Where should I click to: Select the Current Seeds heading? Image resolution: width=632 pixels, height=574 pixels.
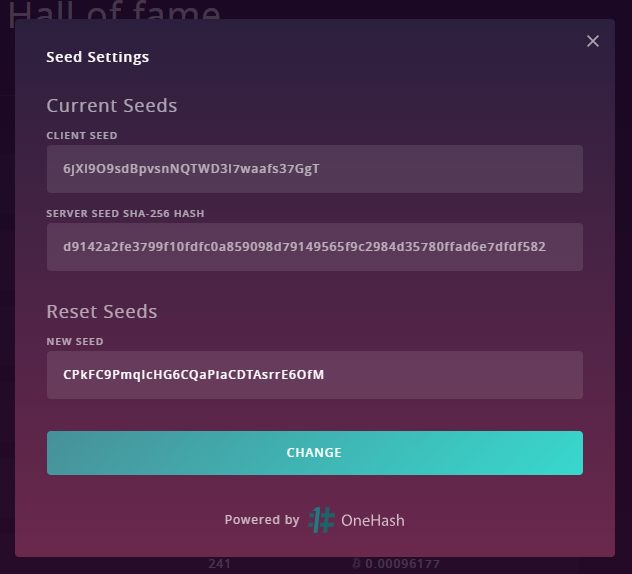112,106
